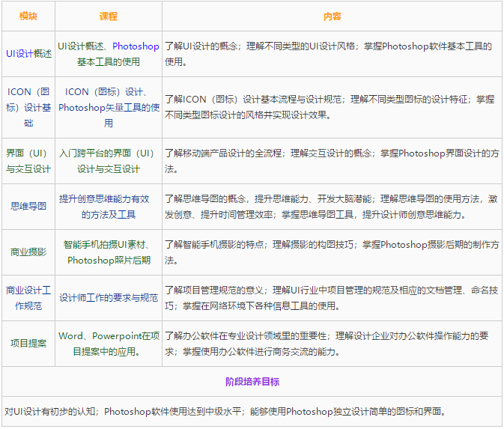The image size is (504, 429).
Task: Select the UI设计概述 module cell
Action: (x=28, y=54)
